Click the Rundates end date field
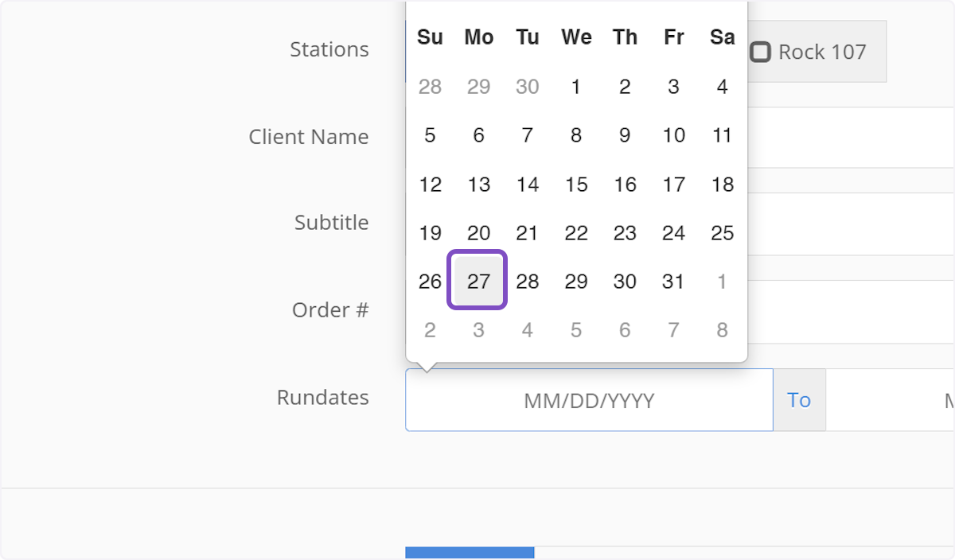Image resolution: width=955 pixels, height=560 pixels. click(891, 400)
